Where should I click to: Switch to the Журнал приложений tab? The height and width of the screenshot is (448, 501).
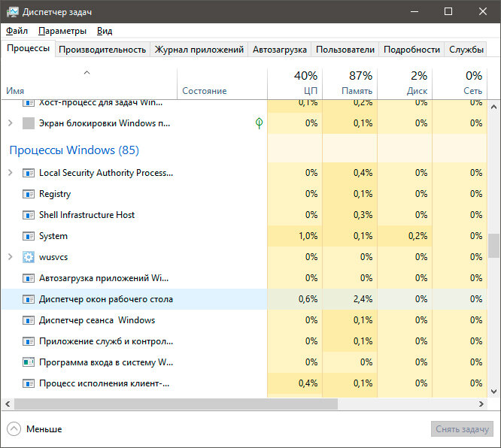coord(199,50)
